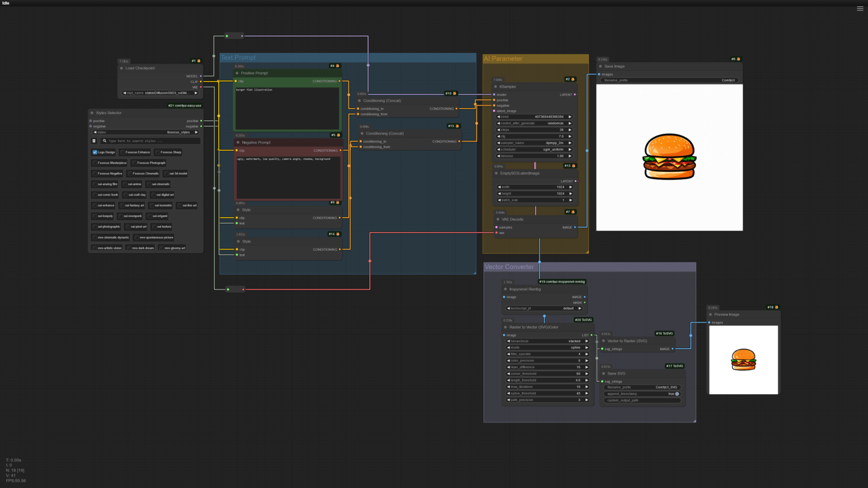Click the fox badge on Save Image node
Screen dimensions: 868x488
click(738, 59)
